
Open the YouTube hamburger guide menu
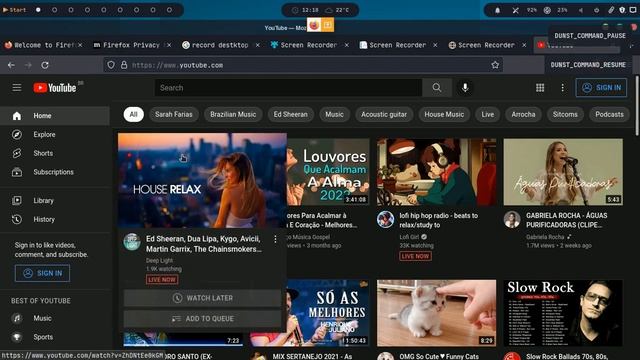pos(17,88)
